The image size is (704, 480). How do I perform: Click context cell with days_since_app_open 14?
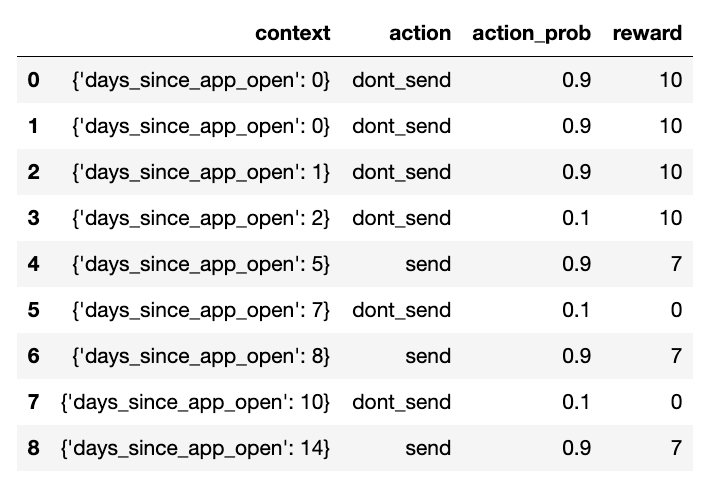(195, 449)
